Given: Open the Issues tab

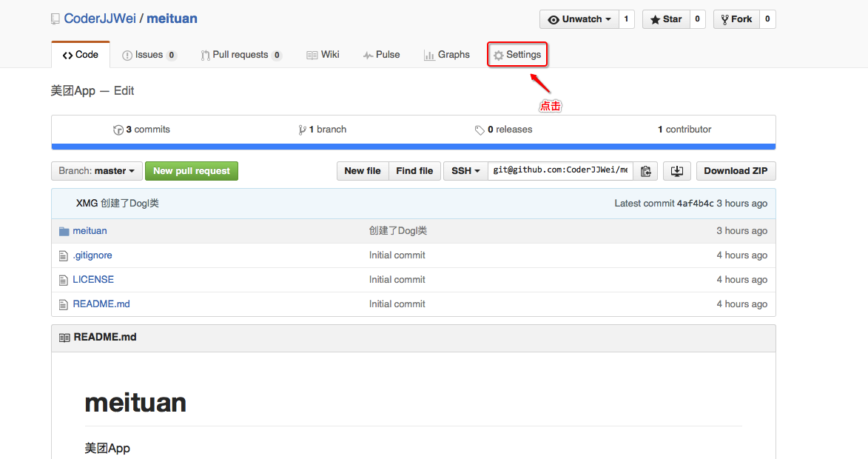Looking at the screenshot, I should [149, 55].
